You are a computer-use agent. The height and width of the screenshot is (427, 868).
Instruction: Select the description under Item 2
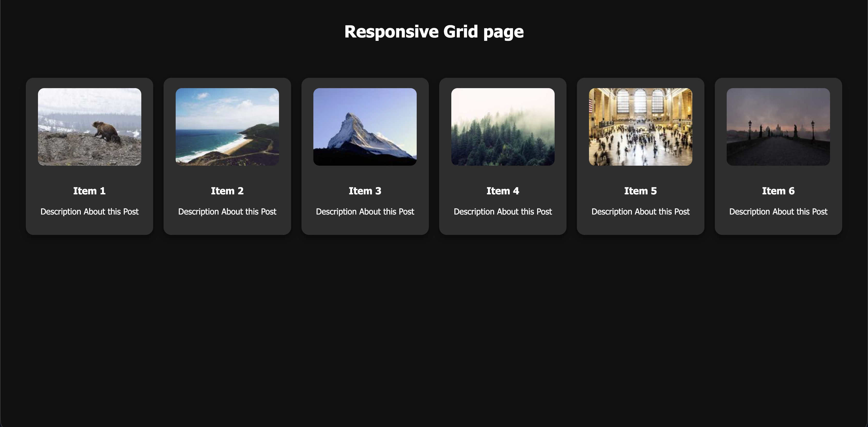227,212
